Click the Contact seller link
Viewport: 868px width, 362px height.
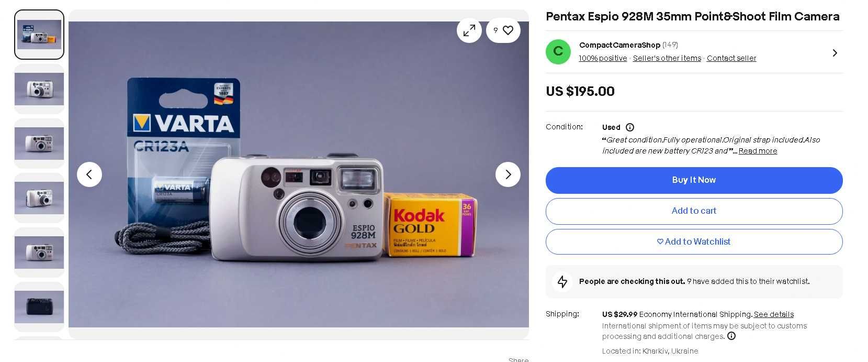tap(731, 58)
